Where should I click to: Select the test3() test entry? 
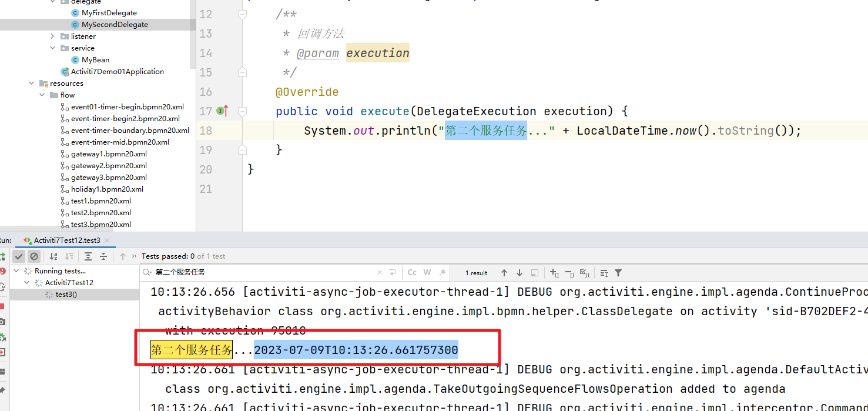click(66, 295)
